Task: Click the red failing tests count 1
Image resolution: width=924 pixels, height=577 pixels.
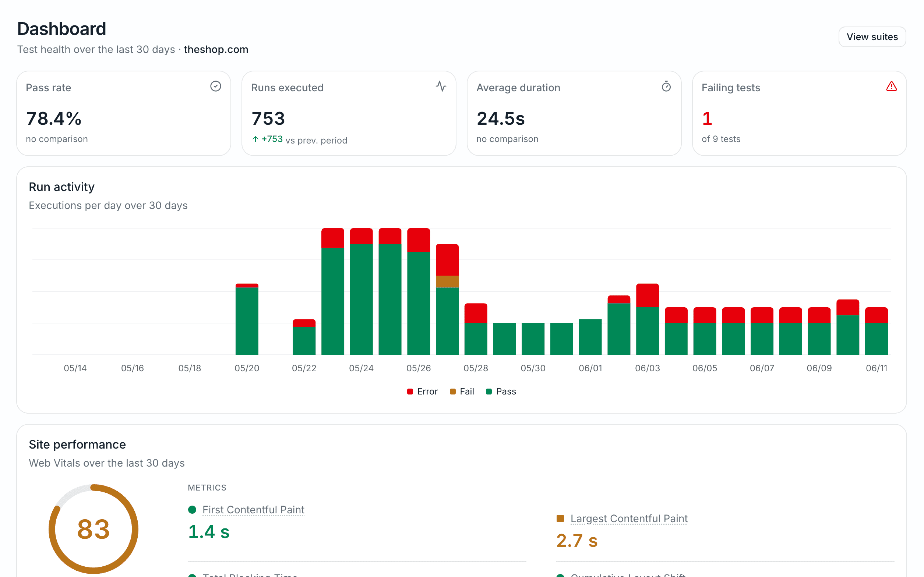Action: pos(707,118)
